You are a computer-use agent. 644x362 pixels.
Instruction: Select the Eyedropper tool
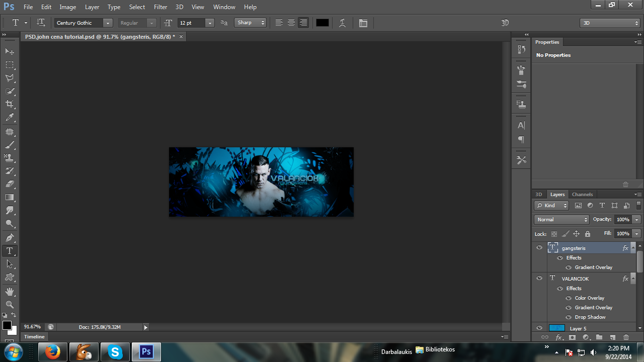point(10,118)
